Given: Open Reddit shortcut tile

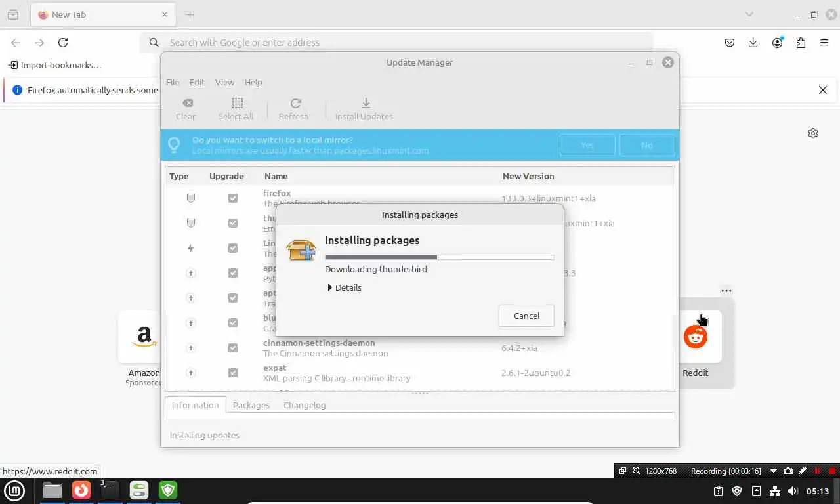Looking at the screenshot, I should coord(696,337).
